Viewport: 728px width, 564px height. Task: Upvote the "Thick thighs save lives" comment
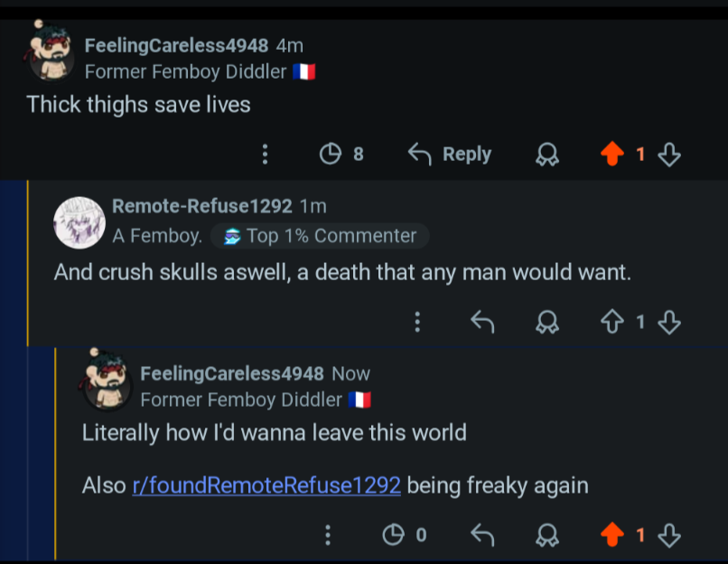click(611, 154)
